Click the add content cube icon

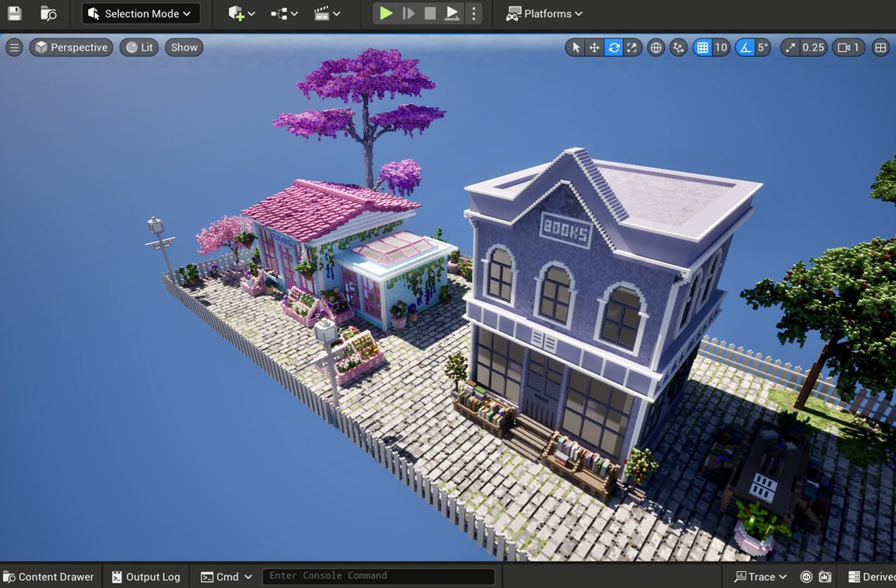tap(236, 13)
